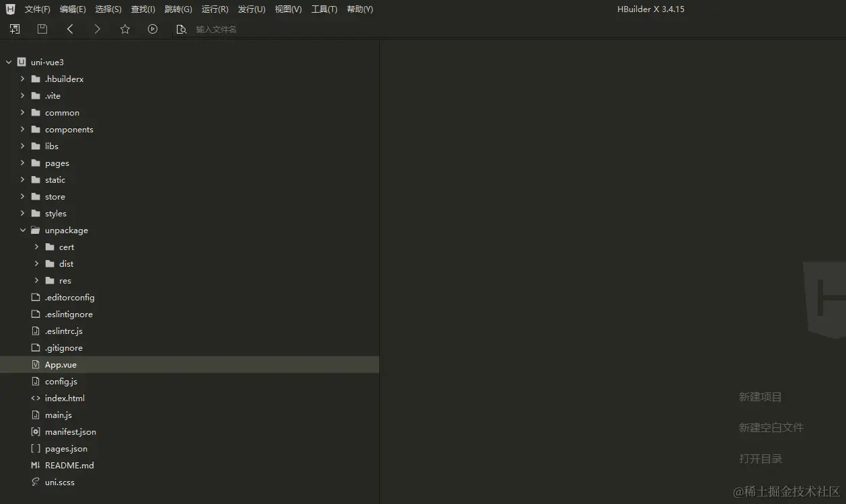Expand the res subfolder
The width and height of the screenshot is (846, 504).
(36, 280)
